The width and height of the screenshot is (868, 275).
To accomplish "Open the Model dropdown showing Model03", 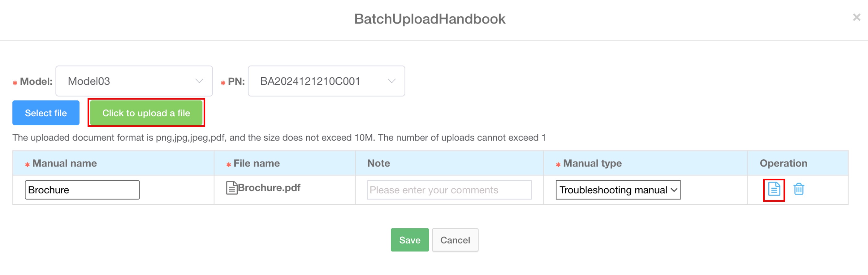I will [134, 81].
